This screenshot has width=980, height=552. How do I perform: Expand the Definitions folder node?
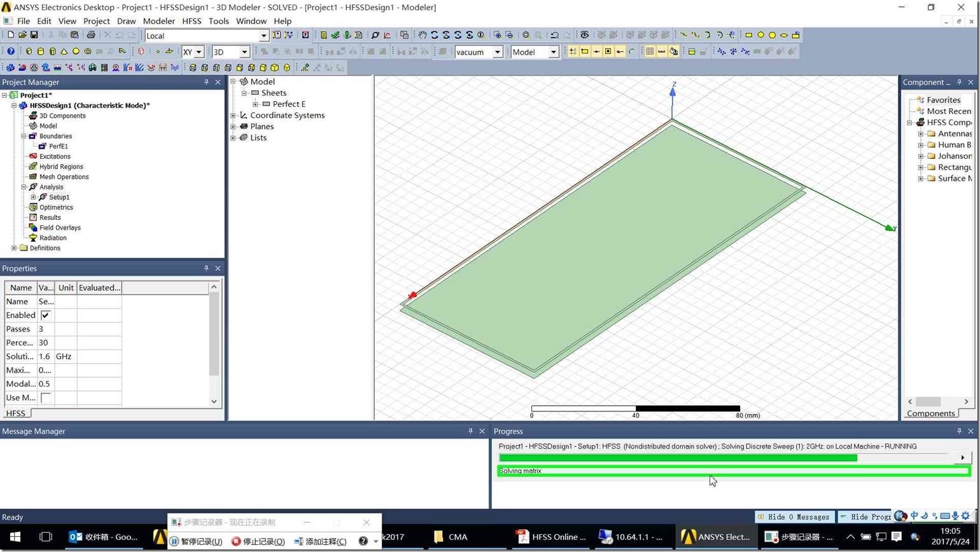coord(14,248)
